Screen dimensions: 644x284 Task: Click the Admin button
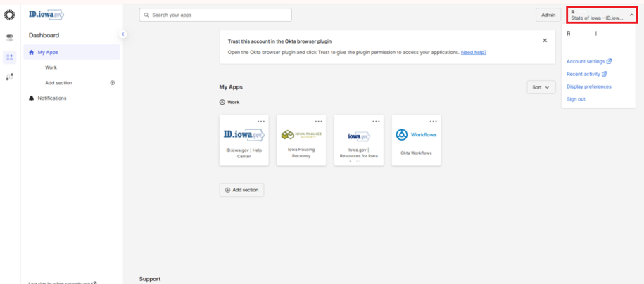coord(548,15)
